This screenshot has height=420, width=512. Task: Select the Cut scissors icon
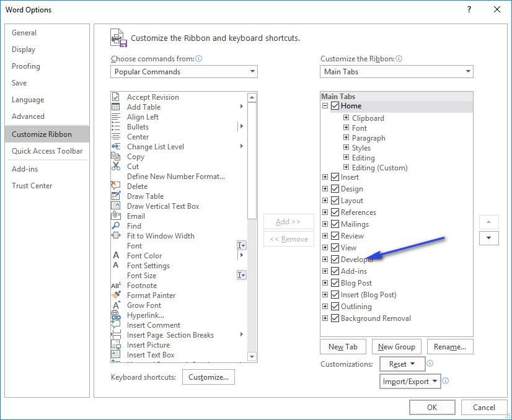(x=115, y=166)
